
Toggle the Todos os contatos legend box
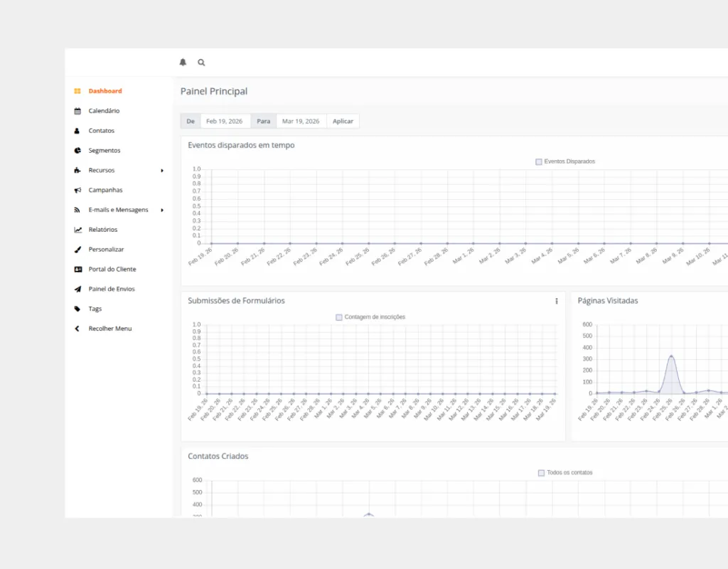tap(542, 473)
